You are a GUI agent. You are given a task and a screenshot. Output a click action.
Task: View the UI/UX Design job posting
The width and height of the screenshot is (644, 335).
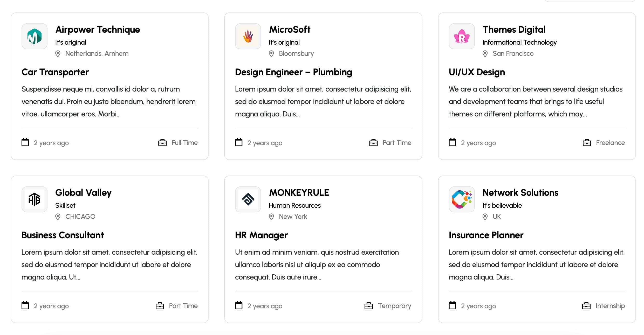[477, 72]
